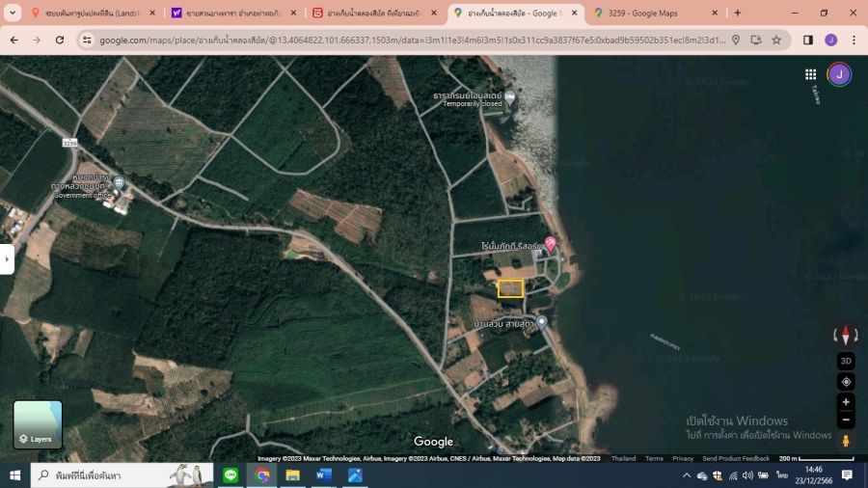Screen dimensions: 868x488
Task: Open the Terms link in footer
Action: point(654,459)
